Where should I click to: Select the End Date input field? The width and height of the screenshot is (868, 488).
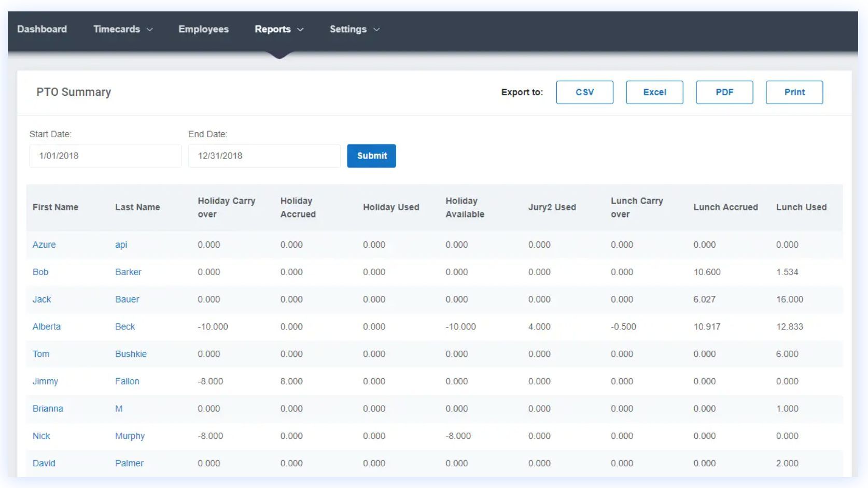264,156
